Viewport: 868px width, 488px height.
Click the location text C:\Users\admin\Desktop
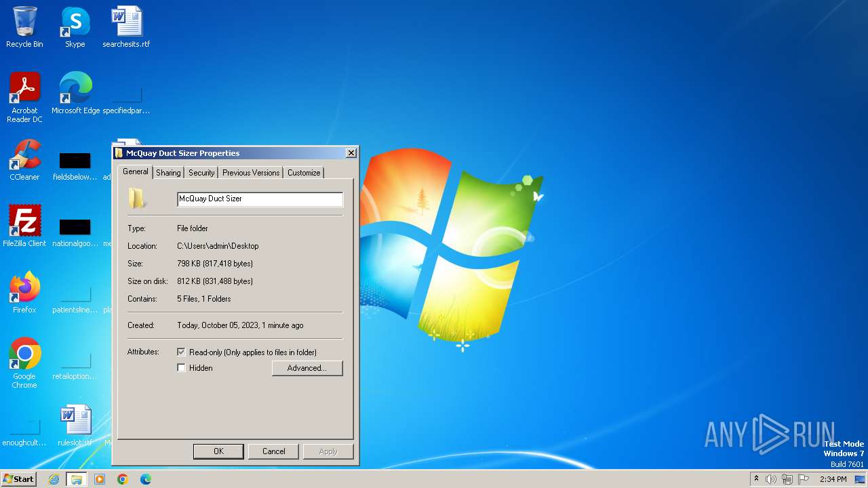click(218, 246)
